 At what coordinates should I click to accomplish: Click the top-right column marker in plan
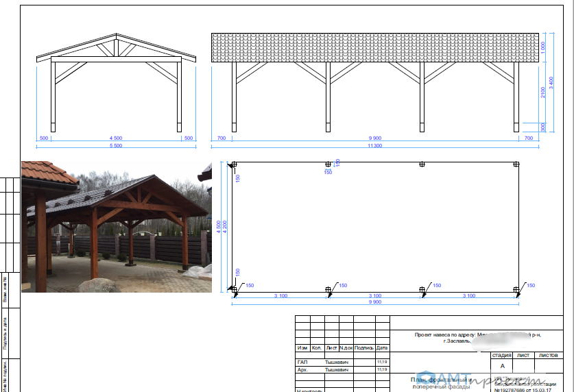point(516,164)
